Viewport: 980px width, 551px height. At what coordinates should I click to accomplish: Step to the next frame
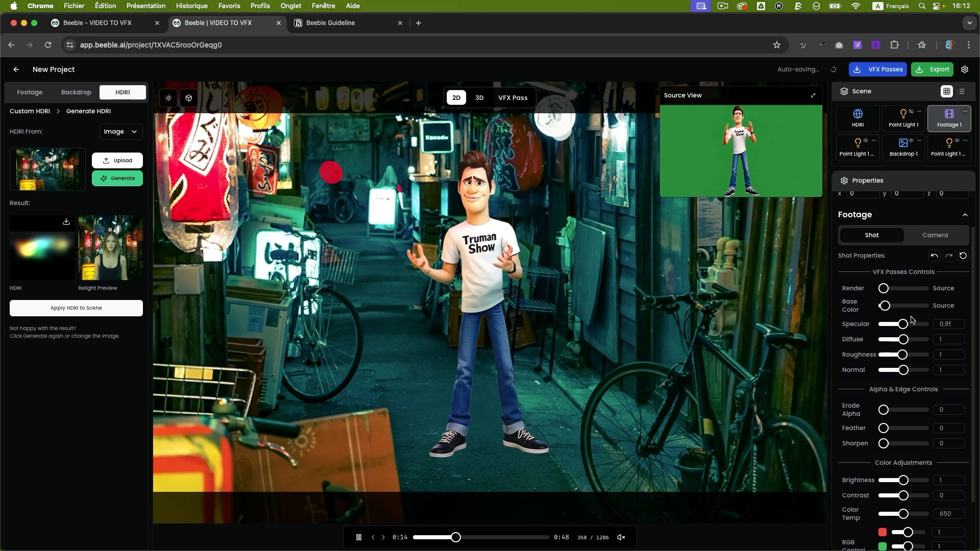tap(383, 537)
